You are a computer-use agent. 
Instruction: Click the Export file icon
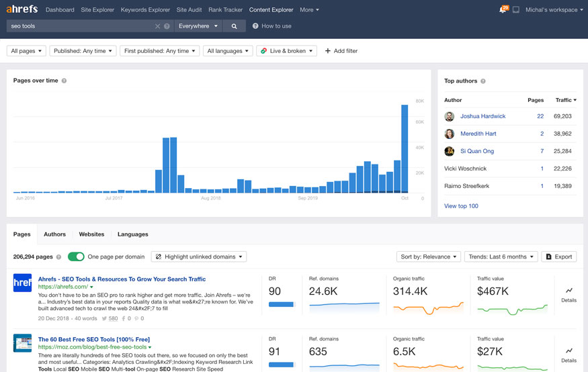(548, 257)
